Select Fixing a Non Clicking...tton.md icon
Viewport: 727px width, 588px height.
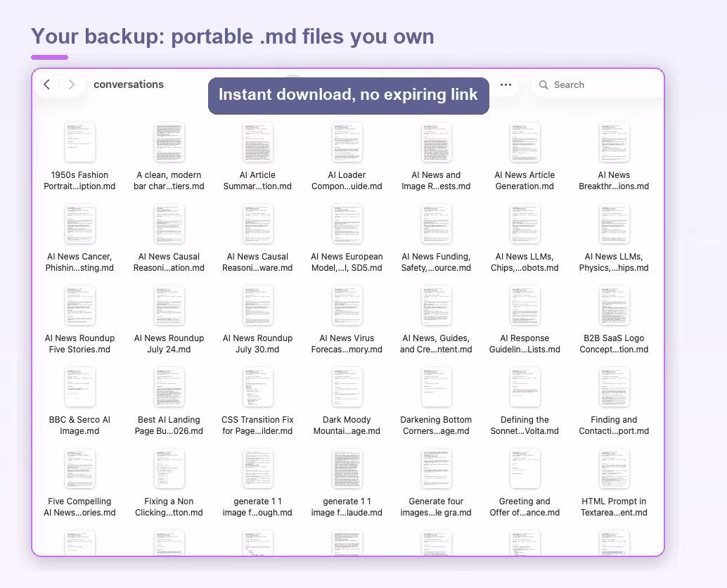coord(169,469)
